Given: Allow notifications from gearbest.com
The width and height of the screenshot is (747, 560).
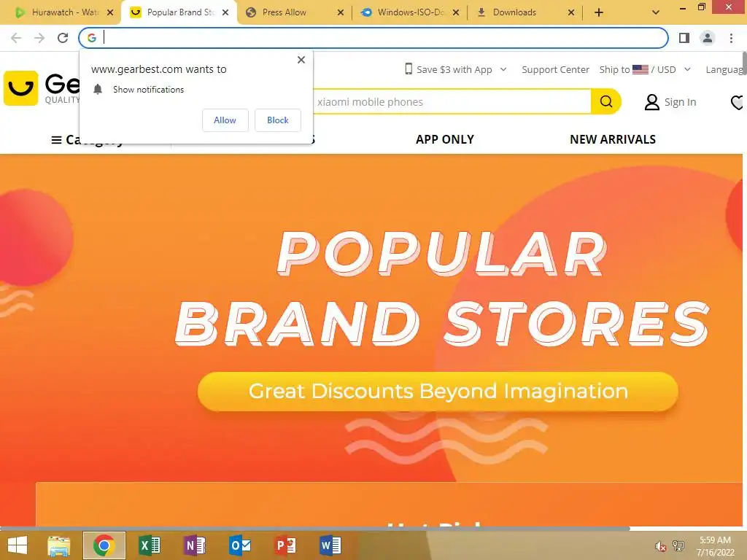Looking at the screenshot, I should click(225, 120).
